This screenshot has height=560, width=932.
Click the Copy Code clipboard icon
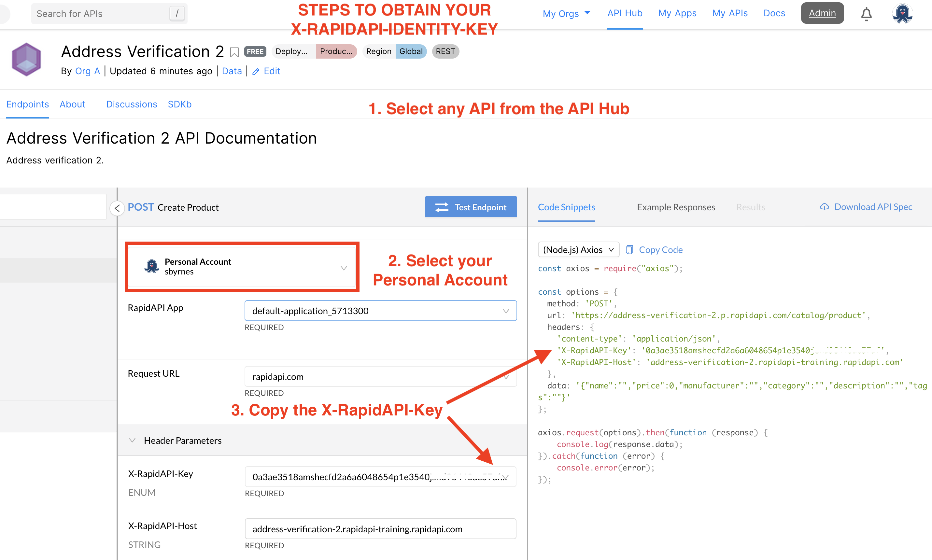[x=629, y=250]
